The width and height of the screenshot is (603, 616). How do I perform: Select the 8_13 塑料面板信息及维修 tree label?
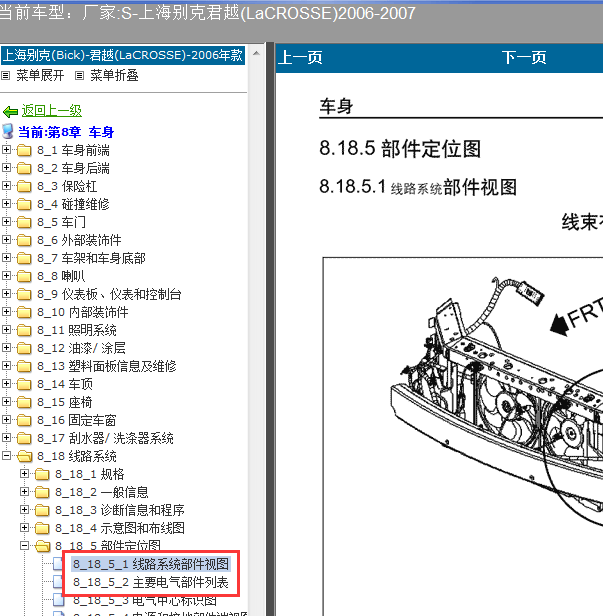[107, 367]
